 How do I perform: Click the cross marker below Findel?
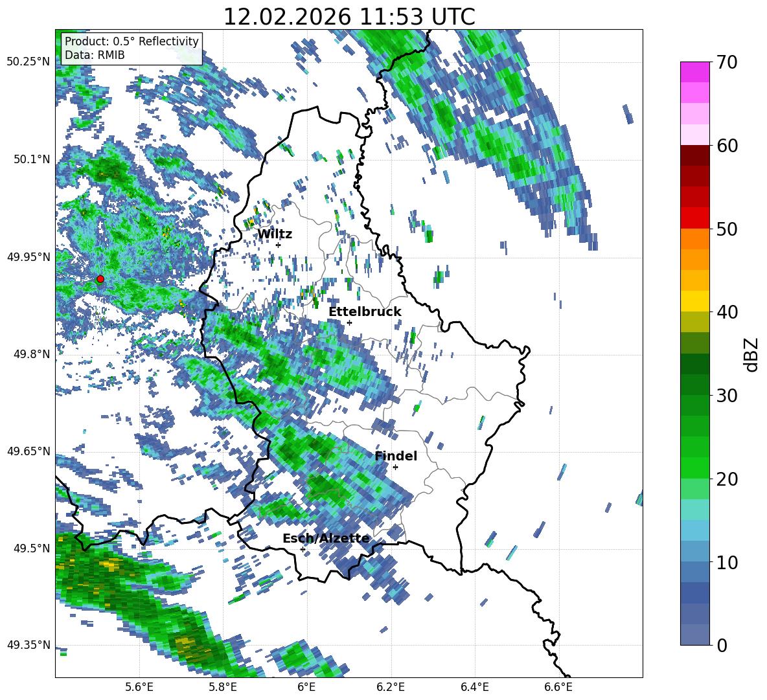pyautogui.click(x=395, y=468)
